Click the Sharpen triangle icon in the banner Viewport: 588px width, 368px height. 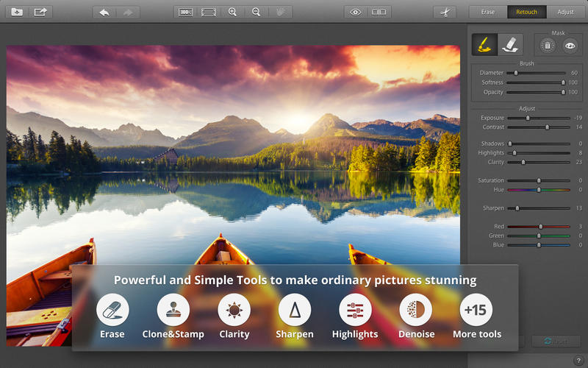(295, 310)
